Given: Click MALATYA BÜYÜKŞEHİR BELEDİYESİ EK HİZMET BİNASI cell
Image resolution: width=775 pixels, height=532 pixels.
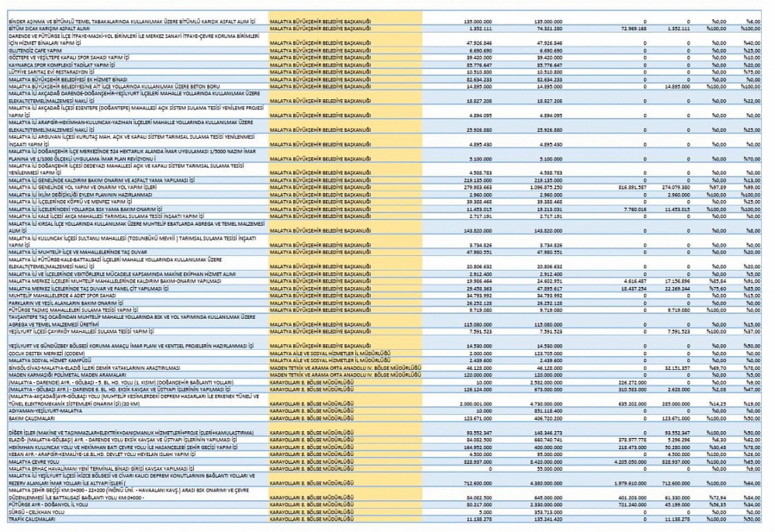Looking at the screenshot, I should click(x=68, y=79).
